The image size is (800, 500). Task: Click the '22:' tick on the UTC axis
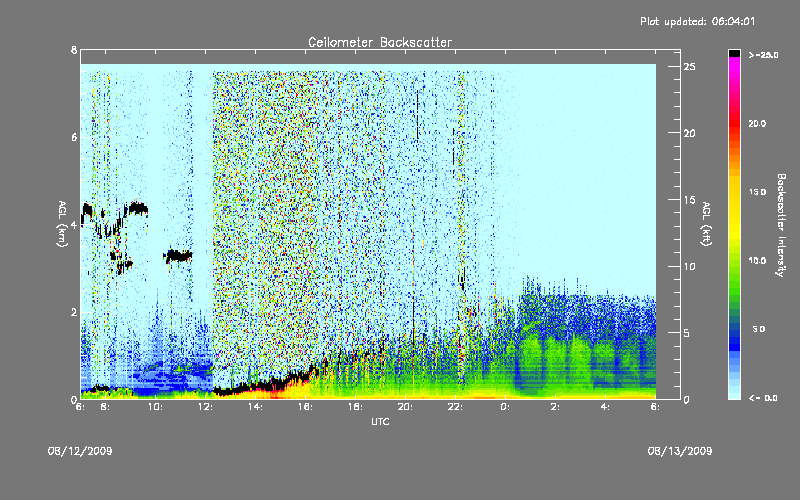[x=455, y=407]
